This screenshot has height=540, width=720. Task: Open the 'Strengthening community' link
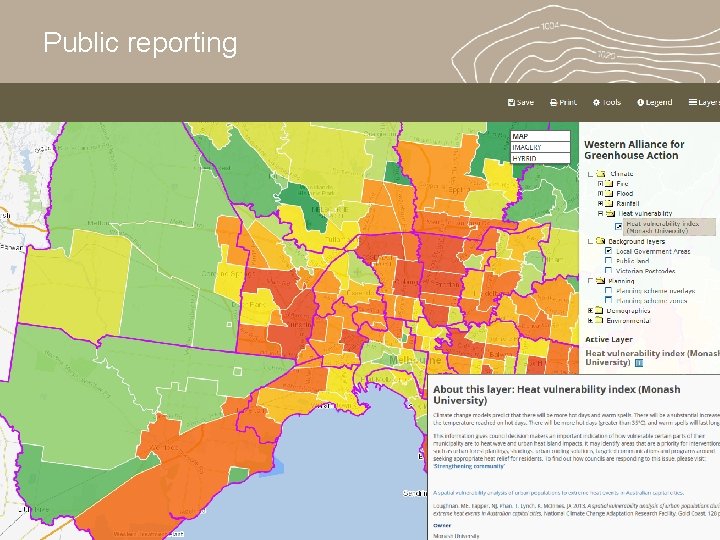468,466
